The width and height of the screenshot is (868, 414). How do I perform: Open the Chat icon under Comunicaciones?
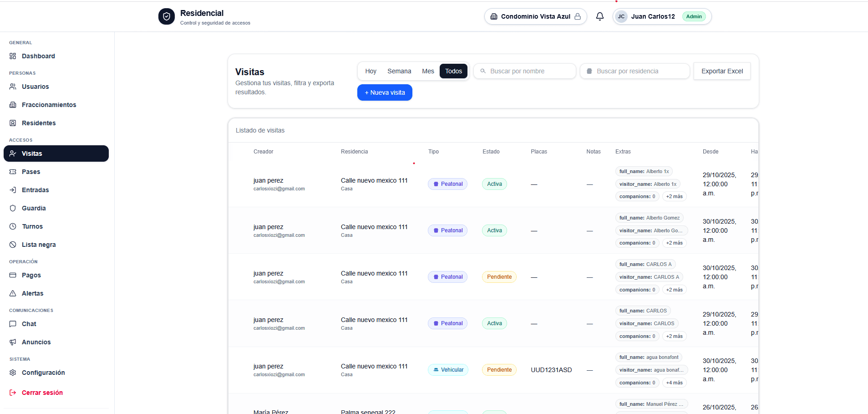[x=13, y=324]
